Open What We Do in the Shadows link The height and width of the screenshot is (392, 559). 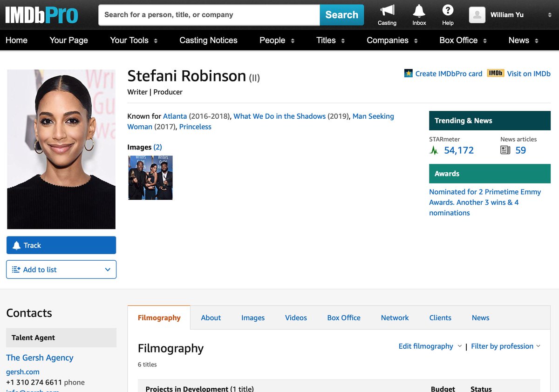pos(279,116)
